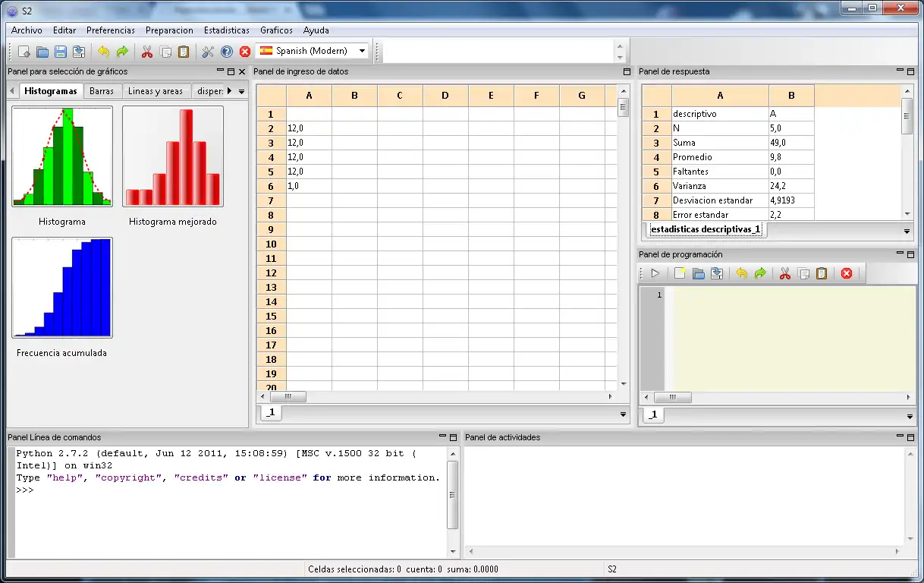Save script as in Panel de programación toolbar
This screenshot has width=924, height=583.
click(717, 273)
